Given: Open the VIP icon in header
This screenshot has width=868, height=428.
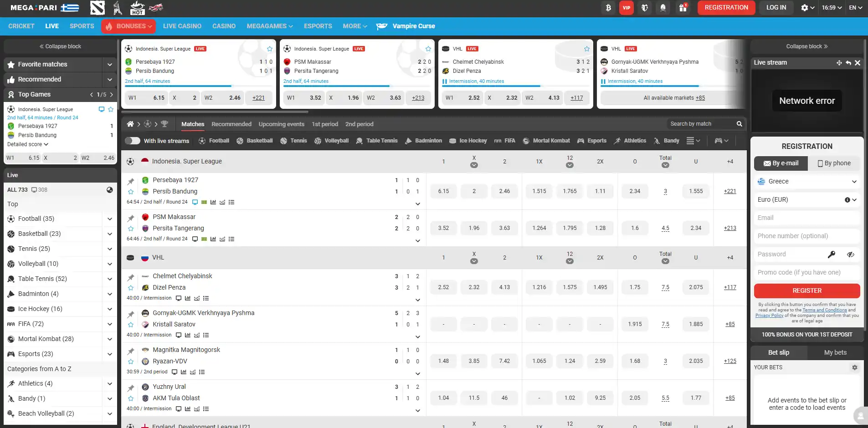Looking at the screenshot, I should [x=627, y=8].
